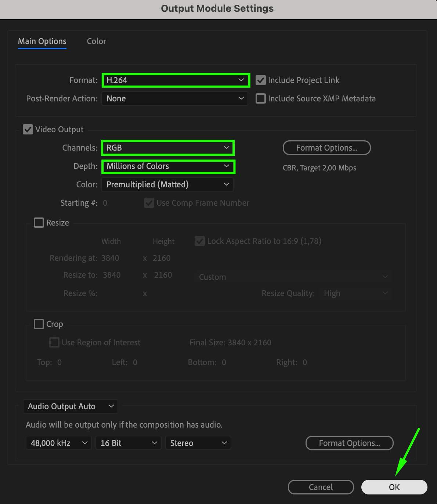Open the Audio Output Auto dropdown
Screen dimensions: 437x504
click(71, 406)
